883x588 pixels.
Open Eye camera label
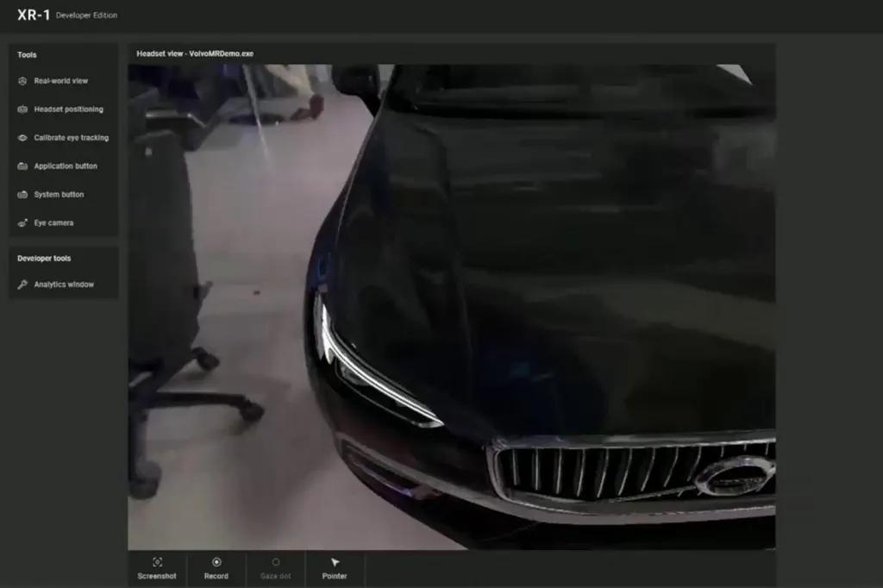coord(53,223)
